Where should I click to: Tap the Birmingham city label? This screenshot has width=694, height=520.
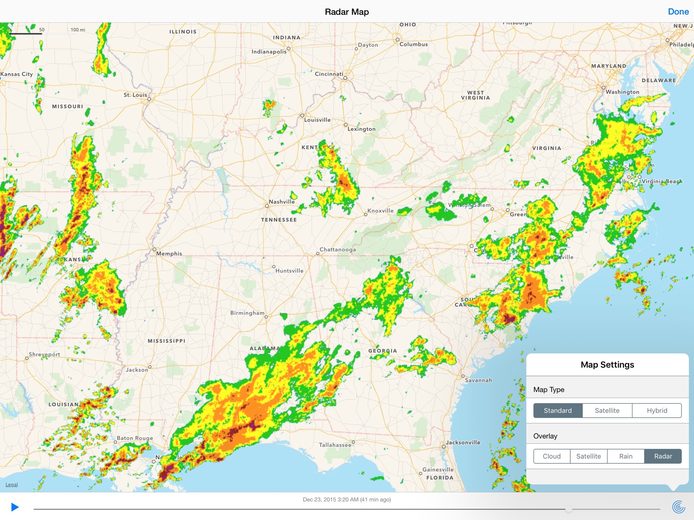pos(247,313)
